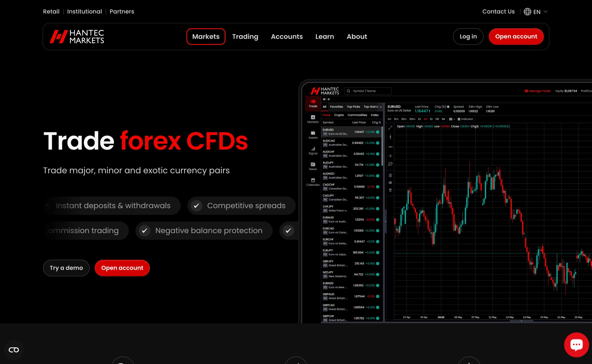
Task: Click the Symbol / Name search field
Action: tap(368, 91)
